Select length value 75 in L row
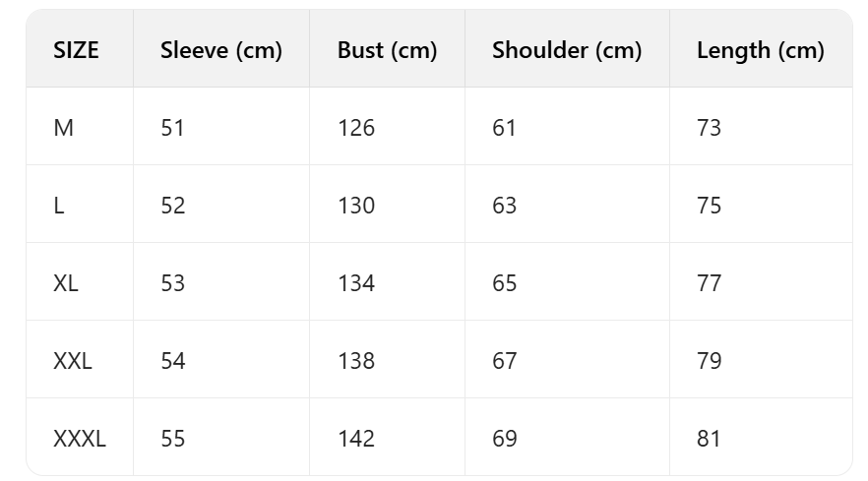Image resolution: width=868 pixels, height=481 pixels. (x=709, y=206)
